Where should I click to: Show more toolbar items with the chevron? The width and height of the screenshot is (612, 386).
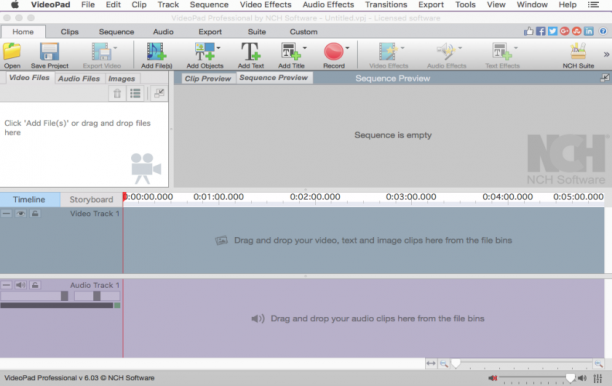[x=606, y=54]
